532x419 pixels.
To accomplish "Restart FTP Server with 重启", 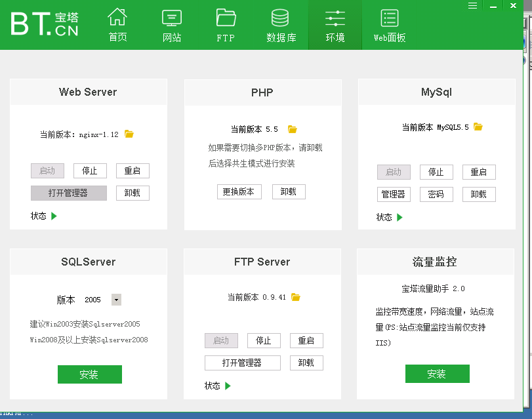I will 306,340.
